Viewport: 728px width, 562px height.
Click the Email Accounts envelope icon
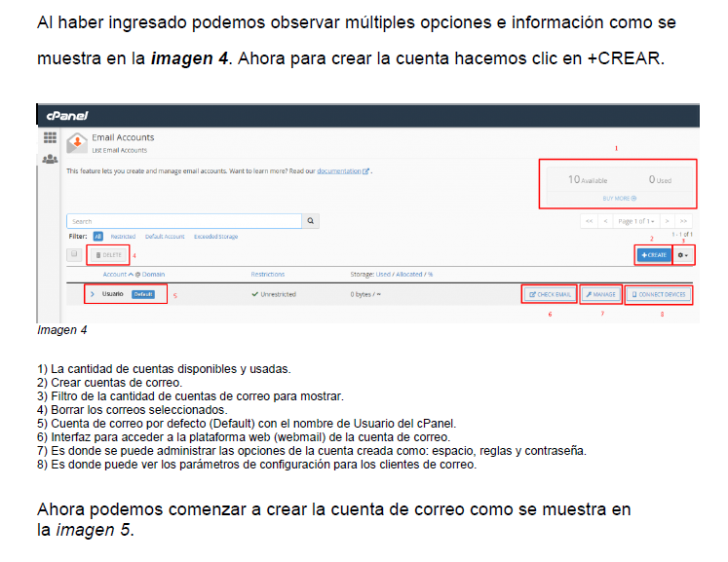[x=76, y=143]
